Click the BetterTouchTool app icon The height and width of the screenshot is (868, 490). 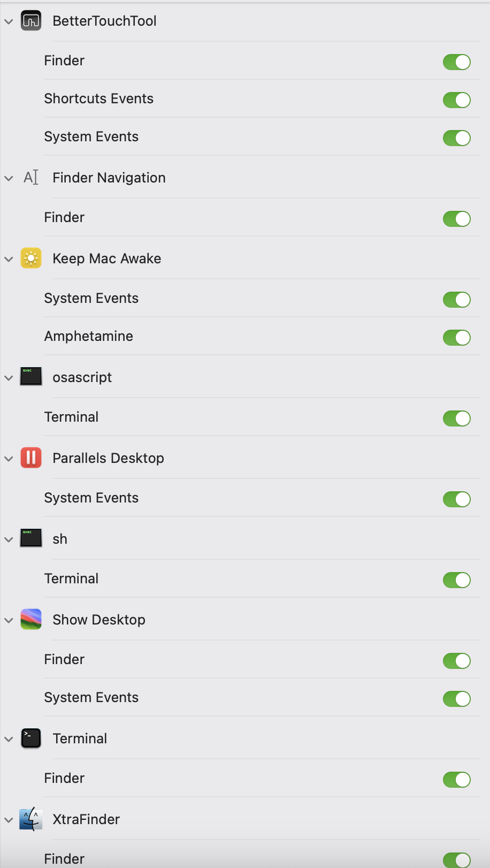point(31,21)
